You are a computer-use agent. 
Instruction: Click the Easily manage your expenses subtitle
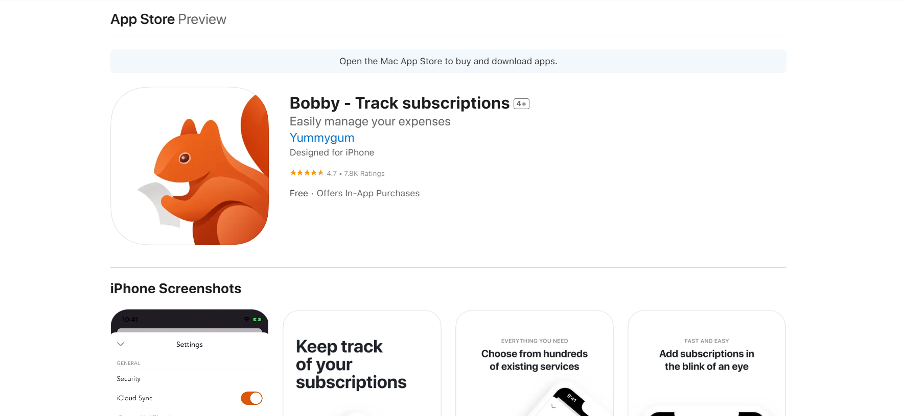370,121
